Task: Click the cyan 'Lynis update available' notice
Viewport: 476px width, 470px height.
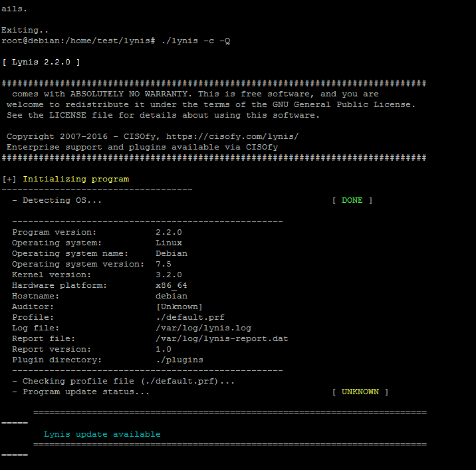Action: (x=102, y=434)
